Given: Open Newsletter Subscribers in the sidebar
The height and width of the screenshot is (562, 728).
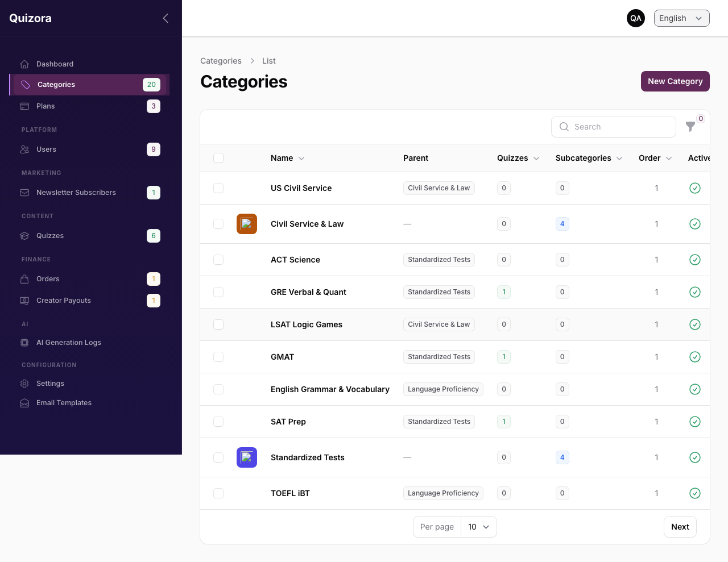Looking at the screenshot, I should 89,193.
